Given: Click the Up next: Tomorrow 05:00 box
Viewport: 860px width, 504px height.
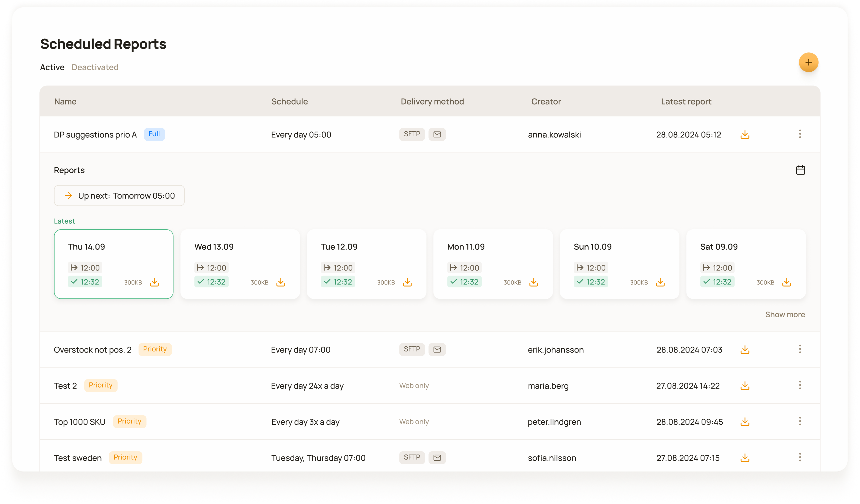Looking at the screenshot, I should 119,195.
